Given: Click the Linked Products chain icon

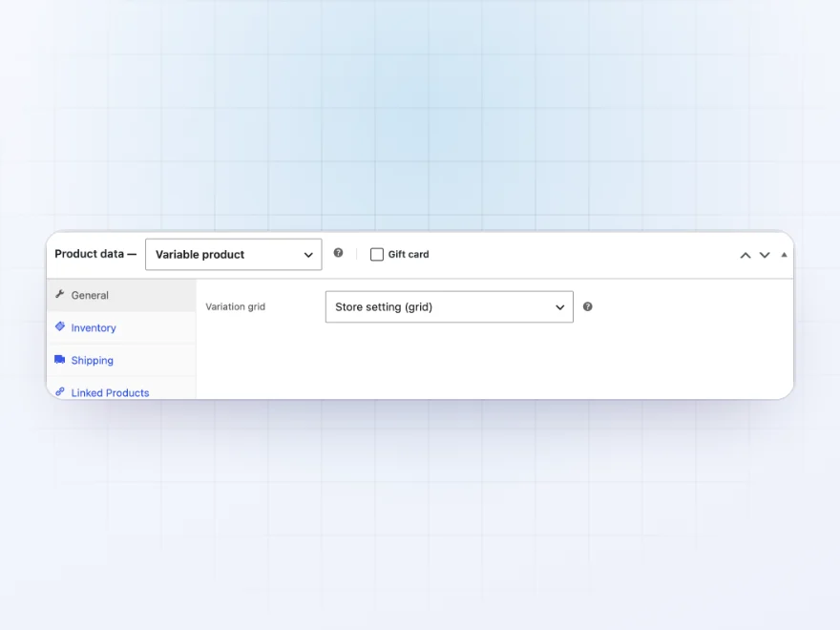Looking at the screenshot, I should click(60, 391).
